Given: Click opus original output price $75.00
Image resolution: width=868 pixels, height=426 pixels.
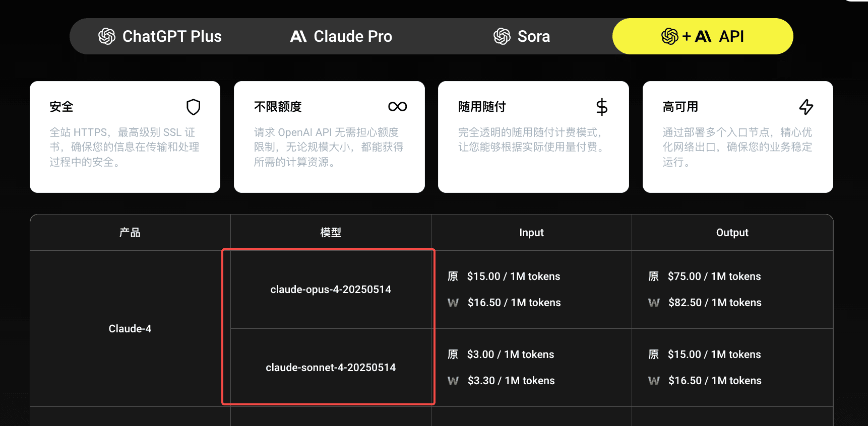Looking at the screenshot, I should pyautogui.click(x=714, y=276).
